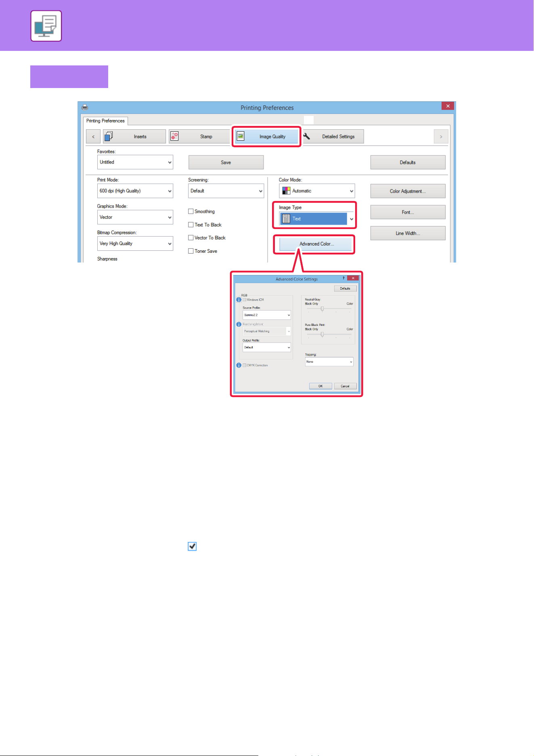534x756 pixels.
Task: Open the Print Mode dropdown
Action: coord(135,191)
